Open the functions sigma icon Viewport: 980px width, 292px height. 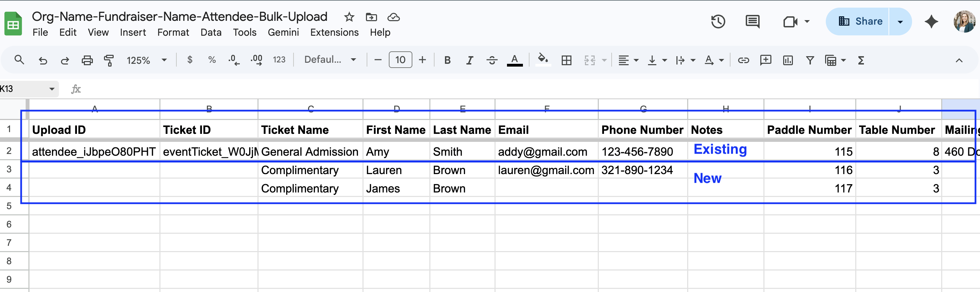861,60
